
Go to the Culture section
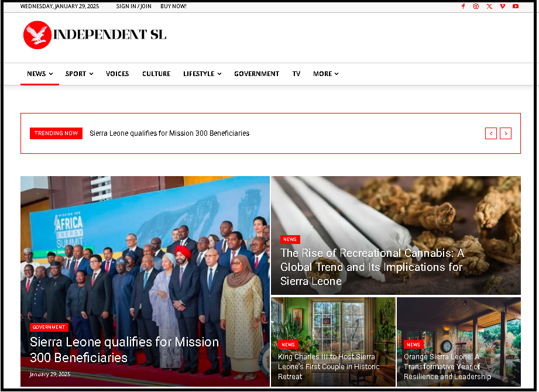click(156, 74)
